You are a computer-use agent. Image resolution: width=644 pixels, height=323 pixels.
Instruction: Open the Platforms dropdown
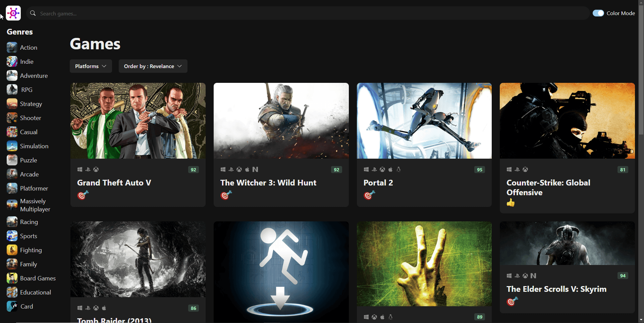(x=91, y=66)
